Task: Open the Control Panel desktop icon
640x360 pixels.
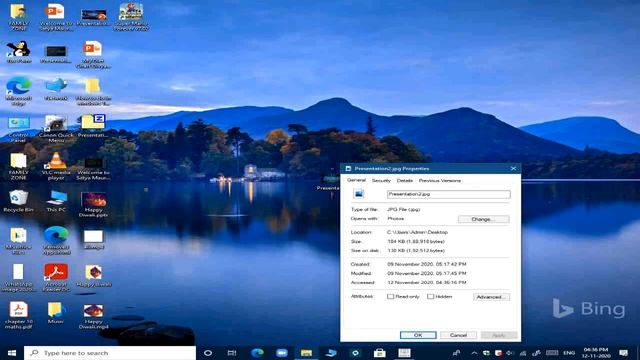Action: point(18,129)
